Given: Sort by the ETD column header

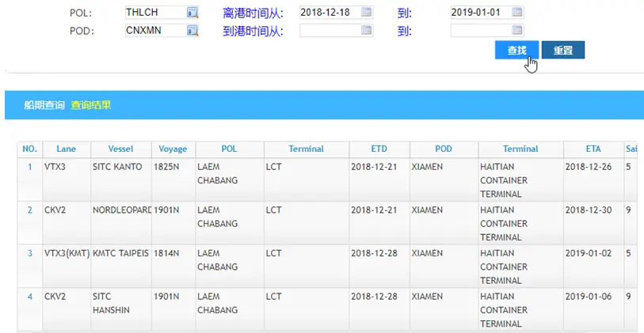Looking at the screenshot, I should point(379,149).
